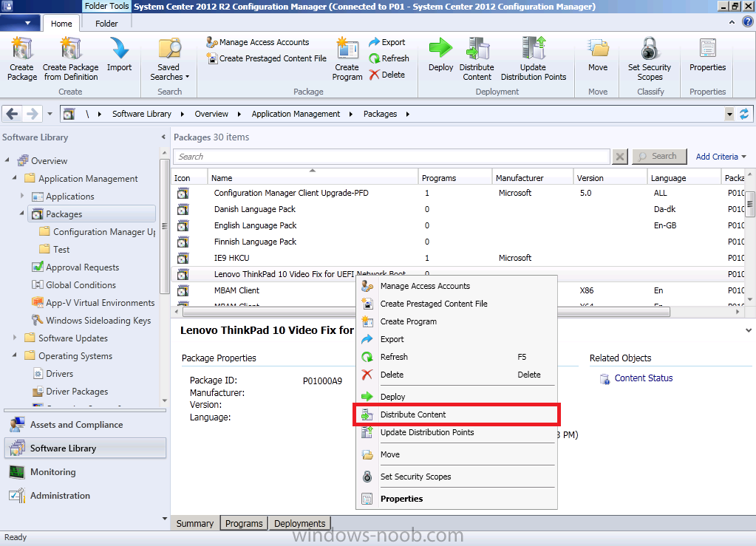The image size is (756, 546).
Task: Click the Create Package ribbon icon
Action: 22,58
